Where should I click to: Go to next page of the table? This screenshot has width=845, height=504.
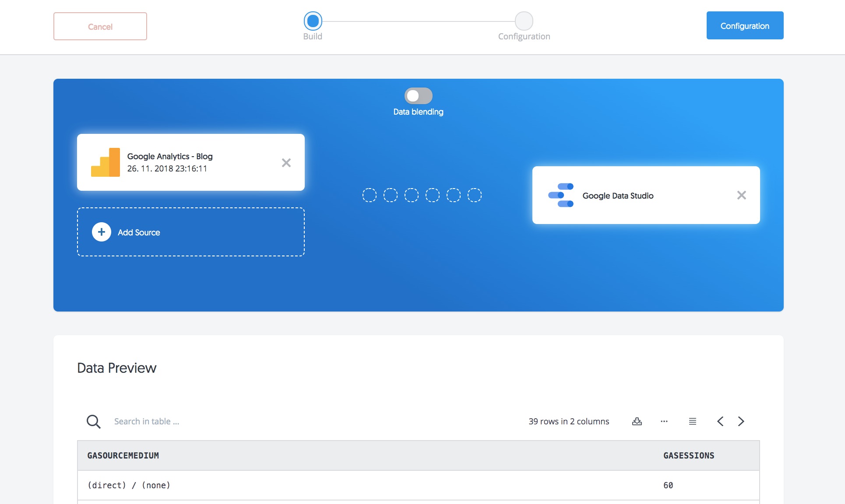click(x=741, y=421)
